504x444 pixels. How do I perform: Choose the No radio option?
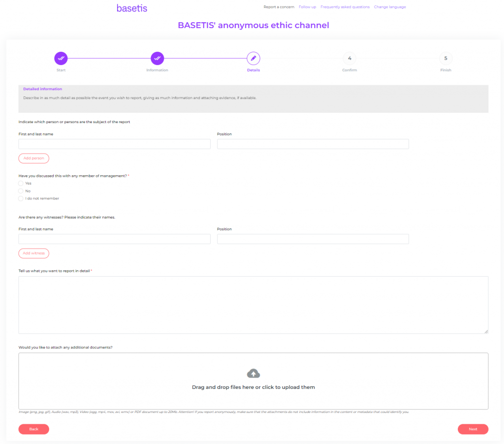[x=21, y=191]
